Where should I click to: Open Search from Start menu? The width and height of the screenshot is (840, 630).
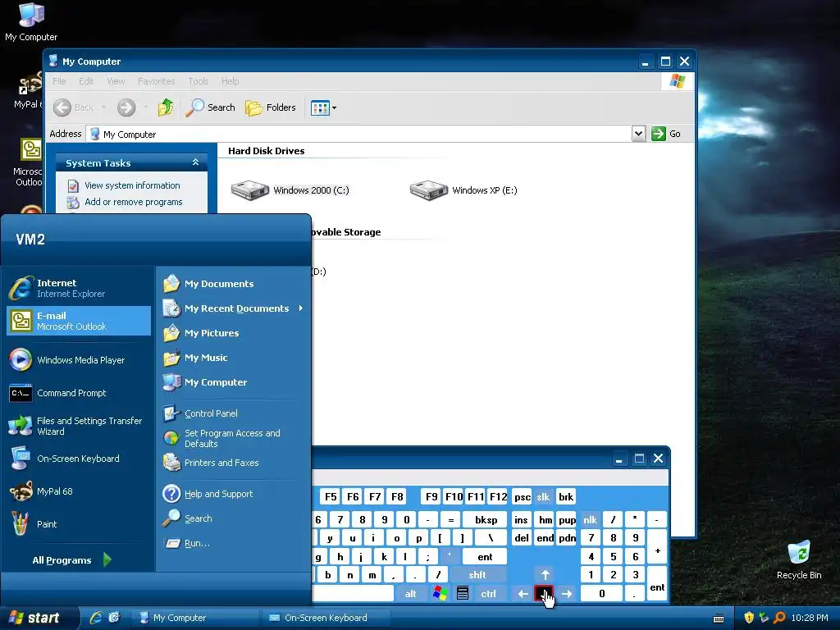(x=234, y=518)
